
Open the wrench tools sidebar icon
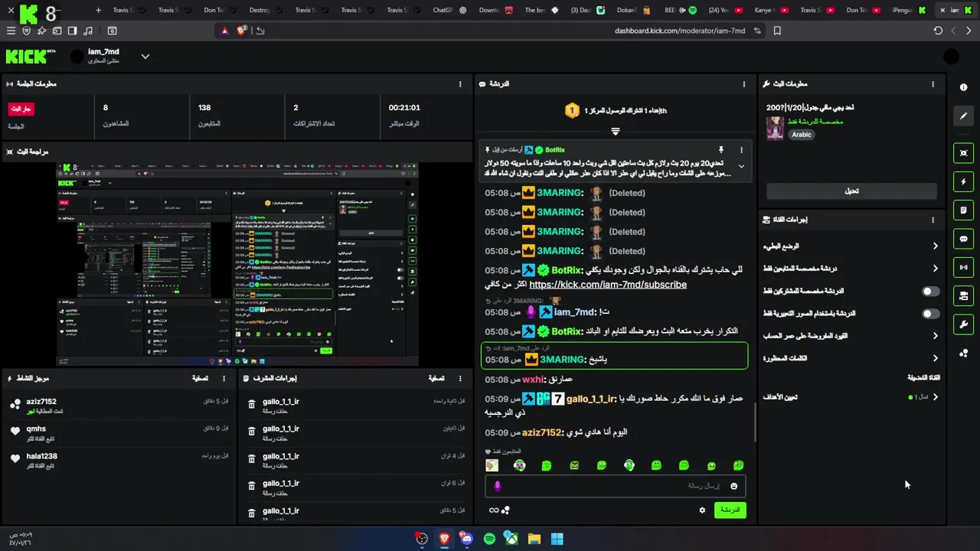963,324
